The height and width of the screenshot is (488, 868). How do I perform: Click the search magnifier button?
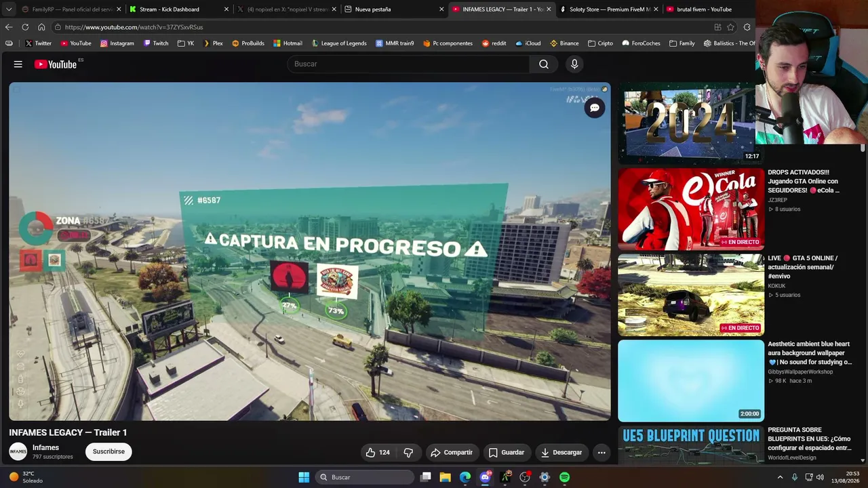pyautogui.click(x=544, y=64)
